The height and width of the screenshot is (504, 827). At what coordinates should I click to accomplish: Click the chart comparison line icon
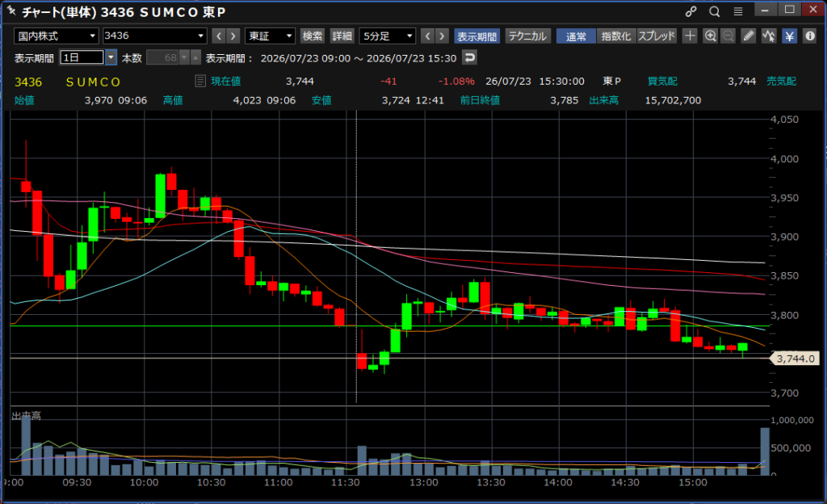click(769, 36)
